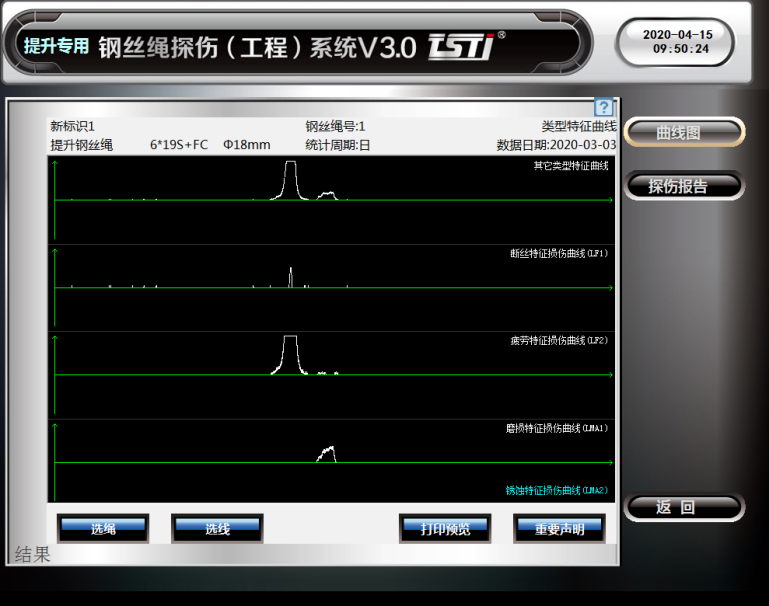Select the 疲劳特征损伤曲线(LF2) label

click(559, 341)
